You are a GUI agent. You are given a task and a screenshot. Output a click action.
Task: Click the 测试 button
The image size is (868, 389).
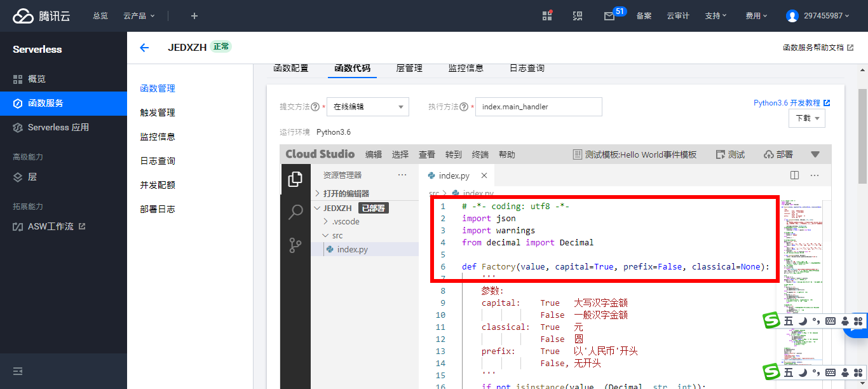click(730, 154)
